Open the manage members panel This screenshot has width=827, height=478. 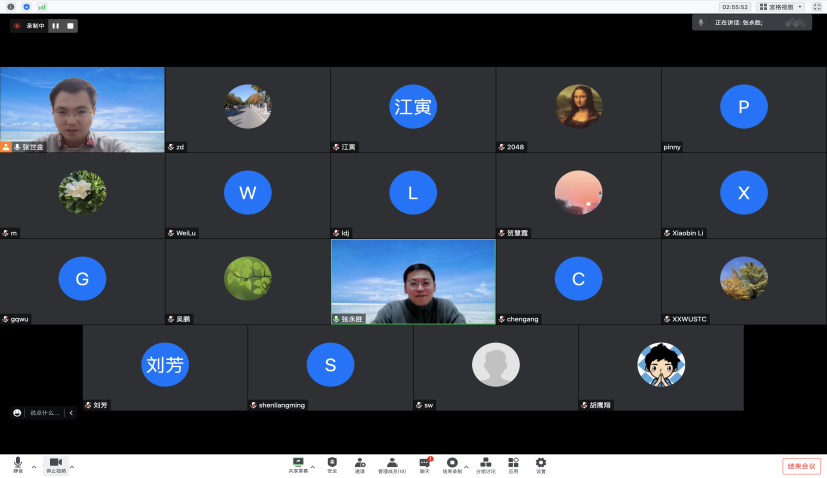point(392,464)
